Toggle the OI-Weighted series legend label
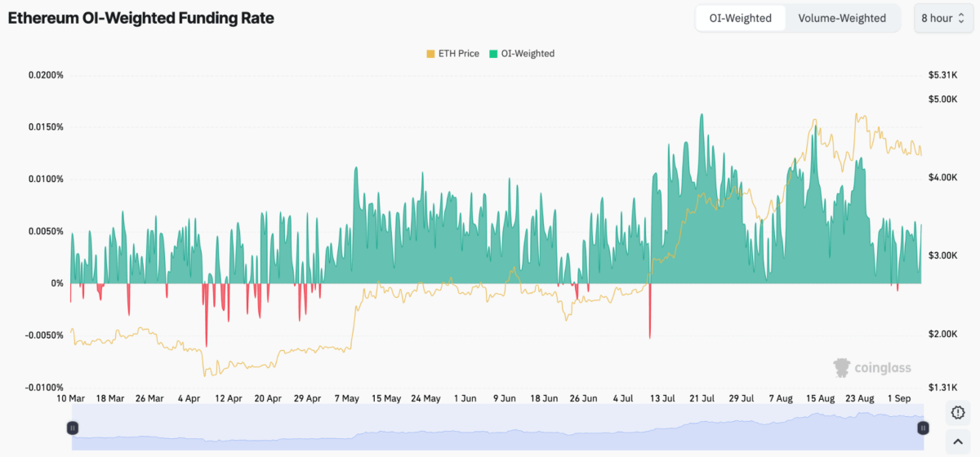This screenshot has width=980, height=457. [x=527, y=54]
